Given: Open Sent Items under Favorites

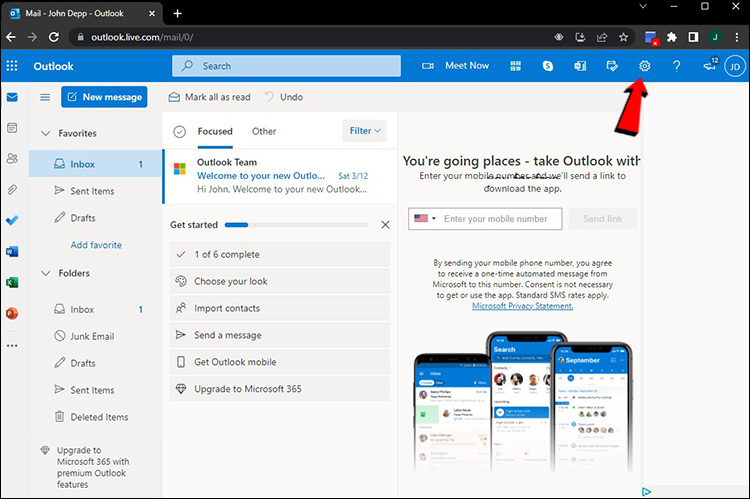Looking at the screenshot, I should [x=96, y=191].
